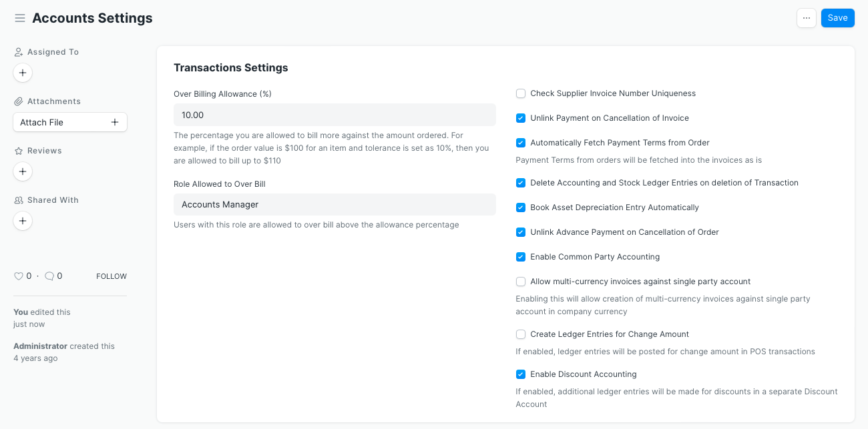Click plus icon in Attach File
868x429 pixels.
click(x=115, y=122)
